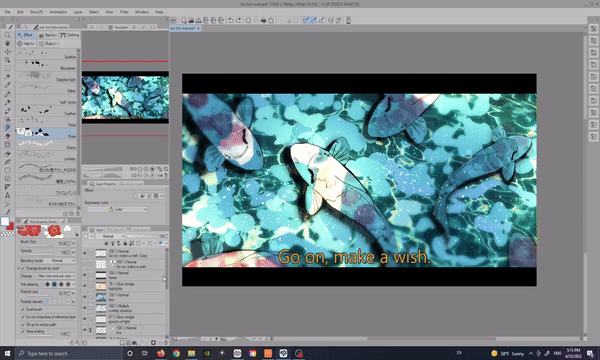Open the Filter menu
Screen dimensions: 600x360
point(124,12)
